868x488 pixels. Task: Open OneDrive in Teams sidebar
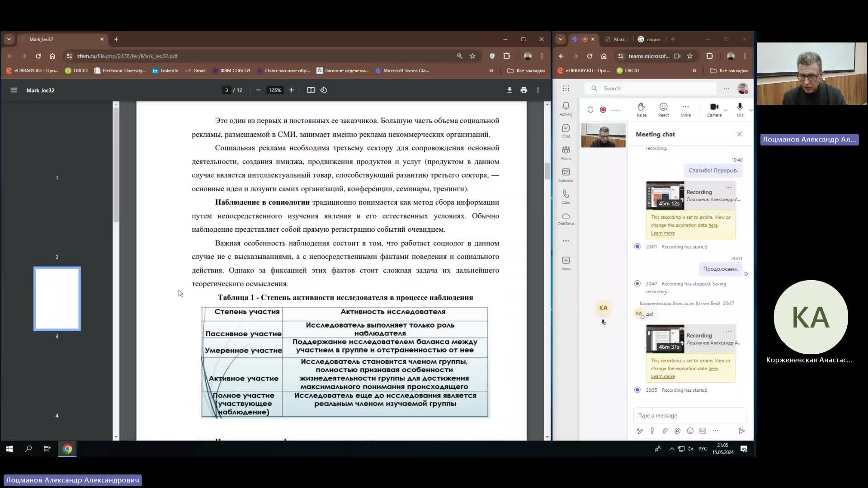(x=566, y=219)
